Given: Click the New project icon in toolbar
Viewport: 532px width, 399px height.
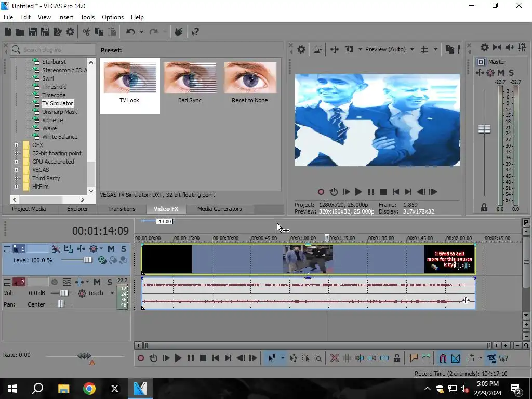Looking at the screenshot, I should point(7,32).
